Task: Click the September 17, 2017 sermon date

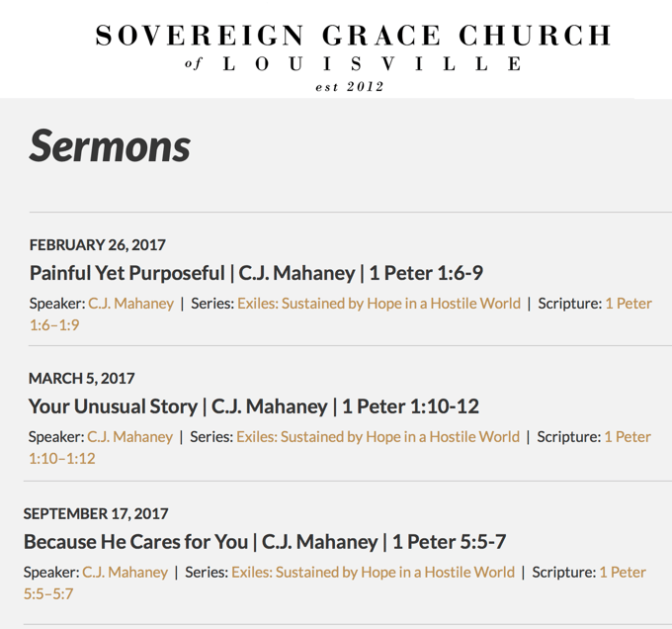Action: [96, 513]
